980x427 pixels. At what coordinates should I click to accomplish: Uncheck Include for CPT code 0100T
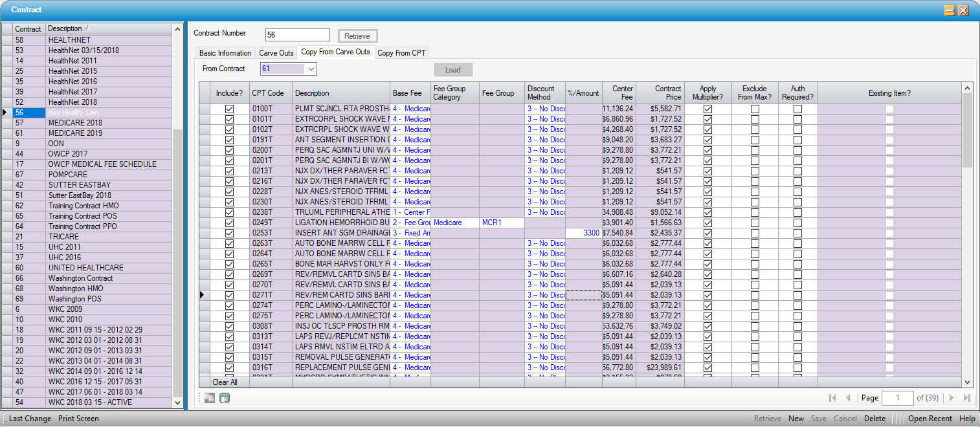pos(229,109)
